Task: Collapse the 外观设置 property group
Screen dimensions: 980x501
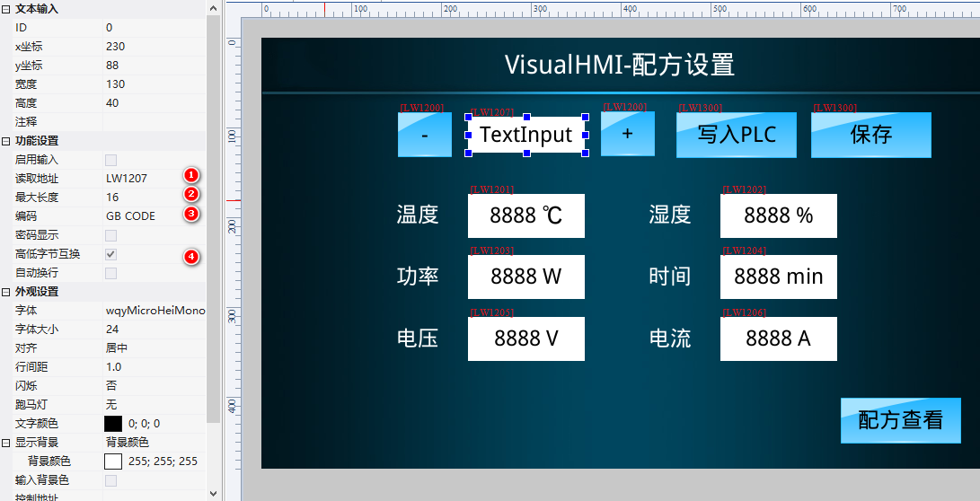Action: tap(6, 292)
